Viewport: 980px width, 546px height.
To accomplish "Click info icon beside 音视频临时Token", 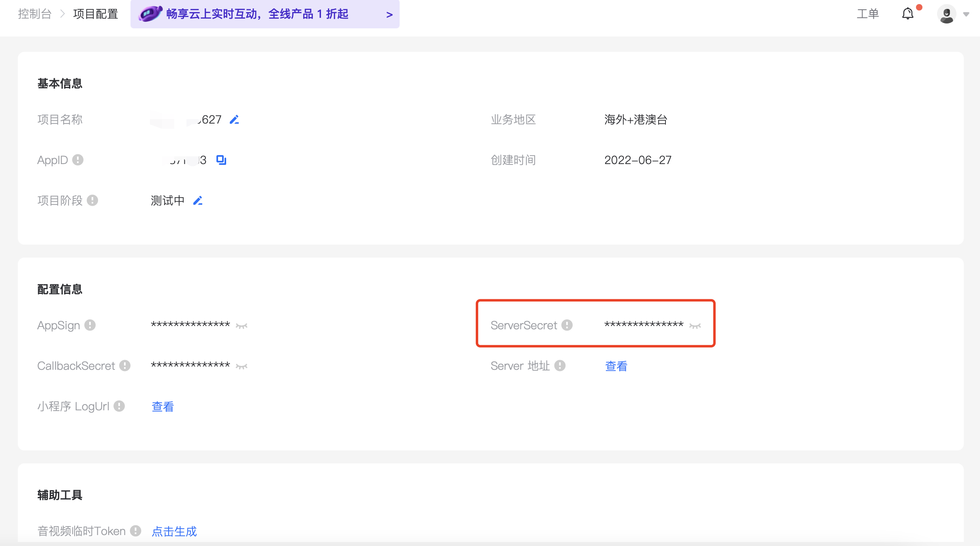I will click(x=135, y=531).
